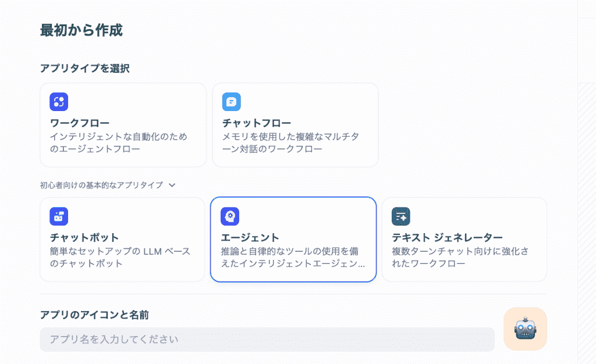596x364 pixels.
Task: Click the Chatflow (チャットフロー) speech bubble icon
Action: pos(232,102)
